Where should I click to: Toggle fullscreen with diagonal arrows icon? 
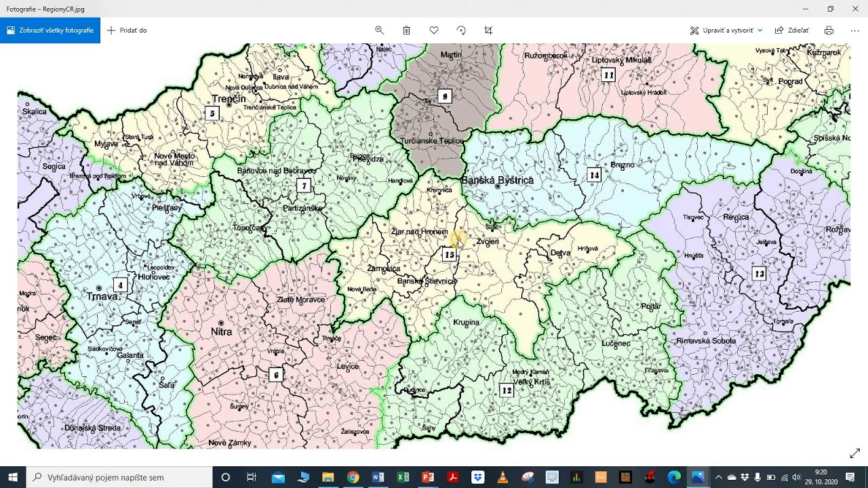(x=854, y=453)
